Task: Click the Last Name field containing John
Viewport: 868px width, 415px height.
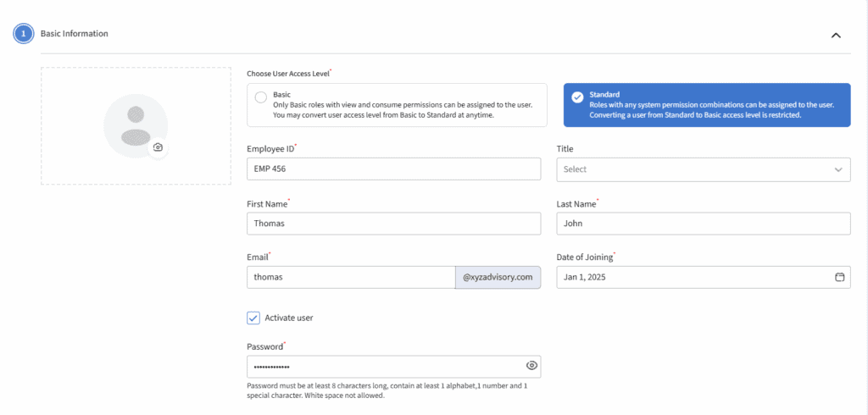Action: click(703, 224)
